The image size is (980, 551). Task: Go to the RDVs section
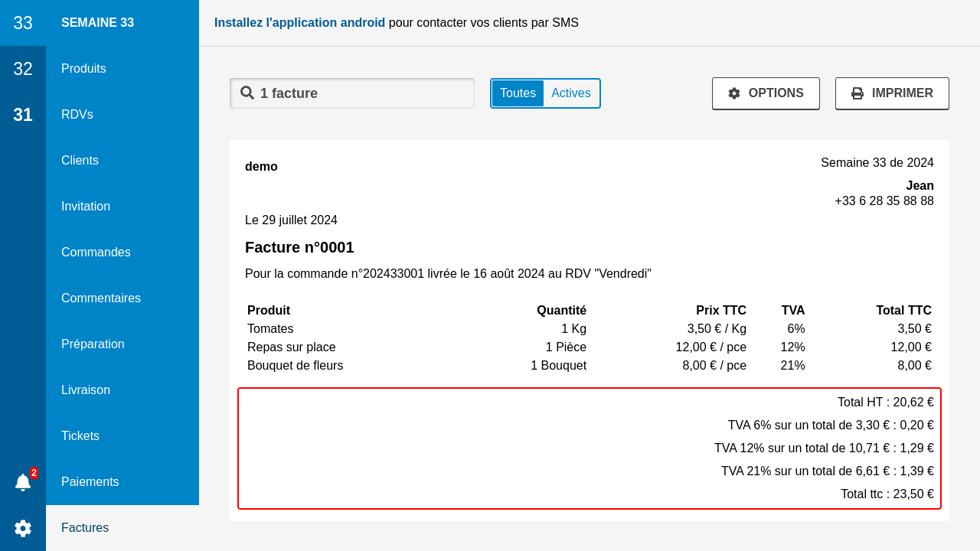point(77,115)
